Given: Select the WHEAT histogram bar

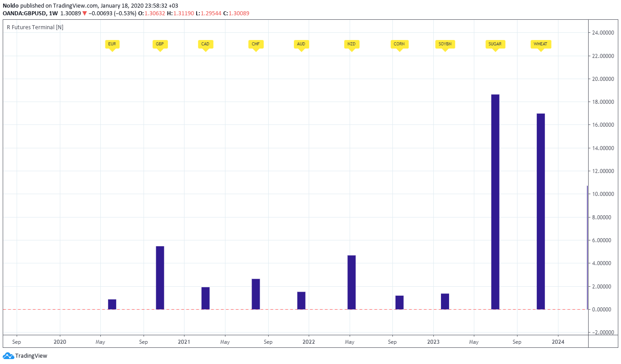Looking at the screenshot, I should pos(540,211).
